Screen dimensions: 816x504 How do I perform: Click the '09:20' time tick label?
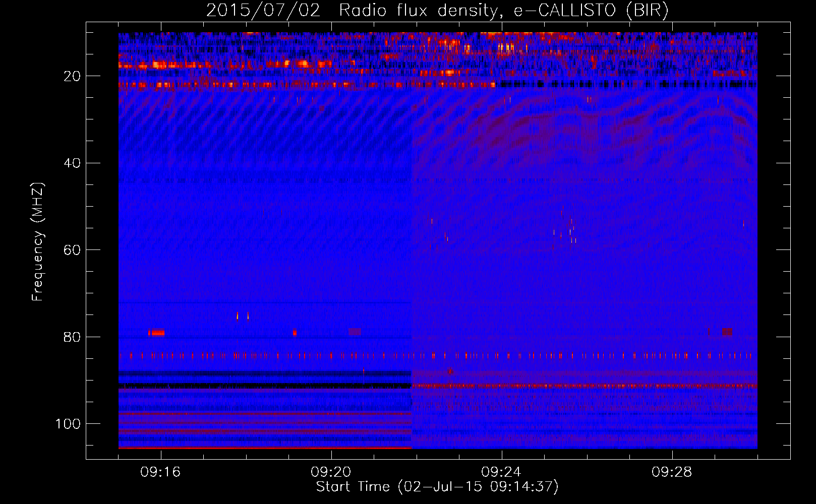coord(331,472)
